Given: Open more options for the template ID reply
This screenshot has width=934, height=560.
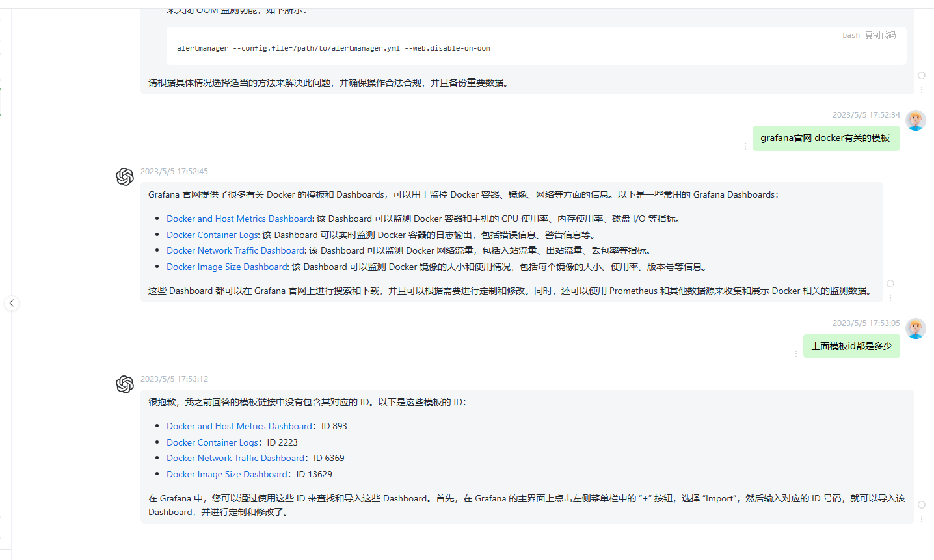Looking at the screenshot, I should coord(922,518).
